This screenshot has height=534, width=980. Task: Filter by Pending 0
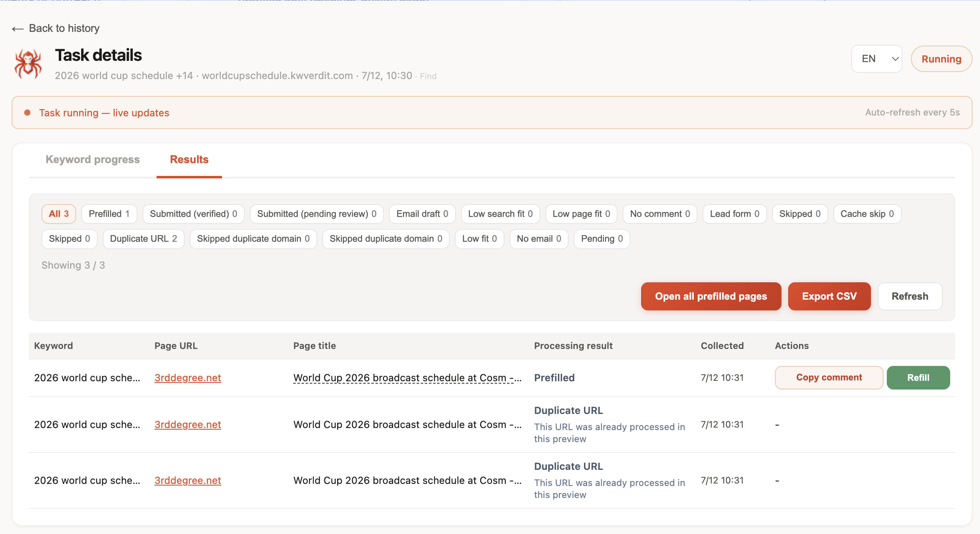(x=602, y=239)
